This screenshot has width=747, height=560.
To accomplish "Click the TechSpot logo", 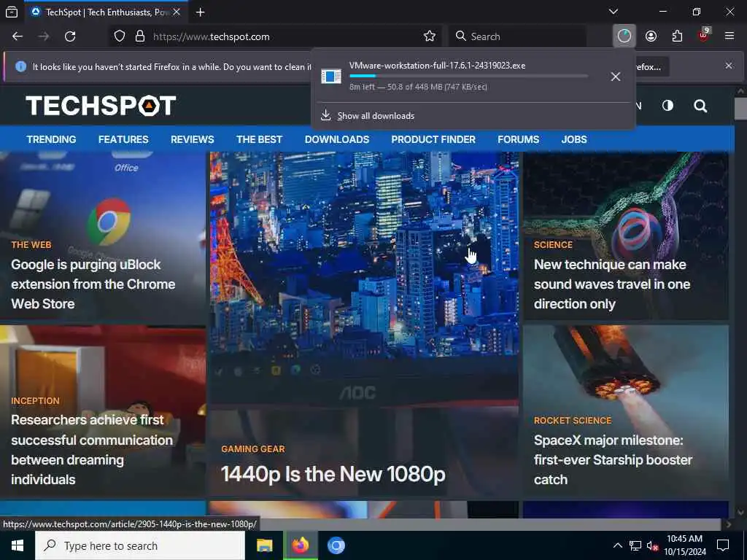I will (x=101, y=106).
